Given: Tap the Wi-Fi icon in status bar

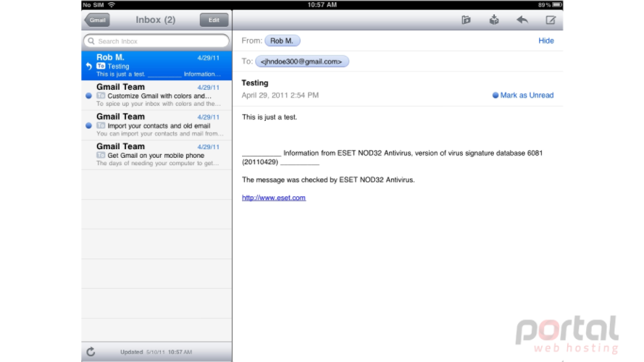Looking at the screenshot, I should click(x=112, y=5).
